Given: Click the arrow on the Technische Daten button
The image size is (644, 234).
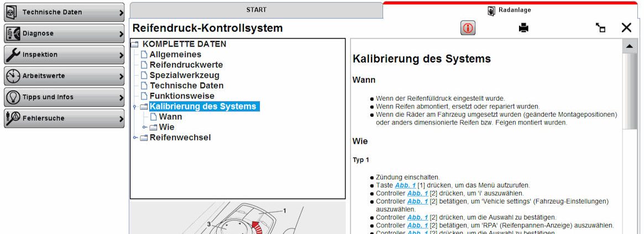Looking at the screenshot, I should [x=121, y=13].
